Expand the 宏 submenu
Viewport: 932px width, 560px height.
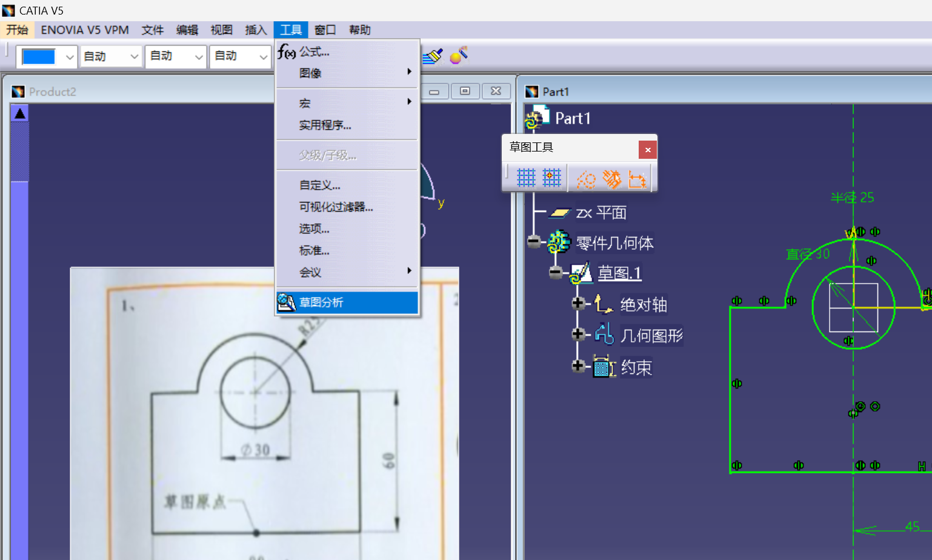click(347, 103)
